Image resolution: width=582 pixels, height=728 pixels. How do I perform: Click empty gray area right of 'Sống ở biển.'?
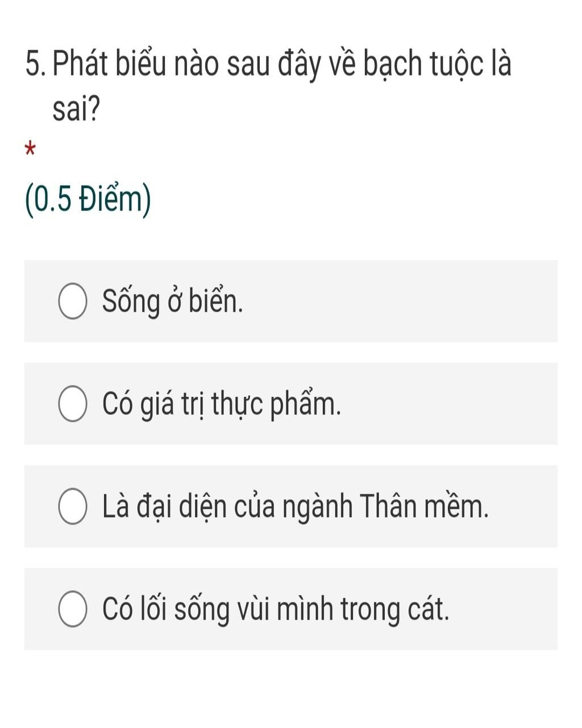(398, 301)
